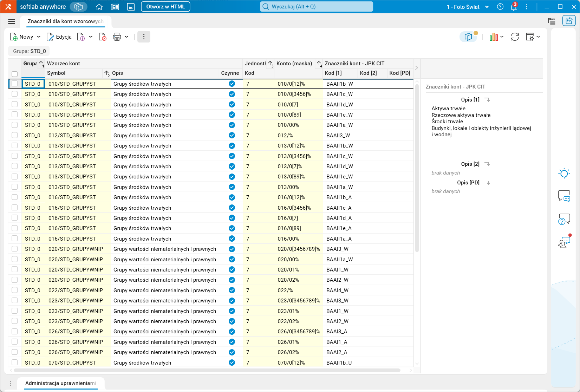Open the help question mark icon

(x=500, y=7)
